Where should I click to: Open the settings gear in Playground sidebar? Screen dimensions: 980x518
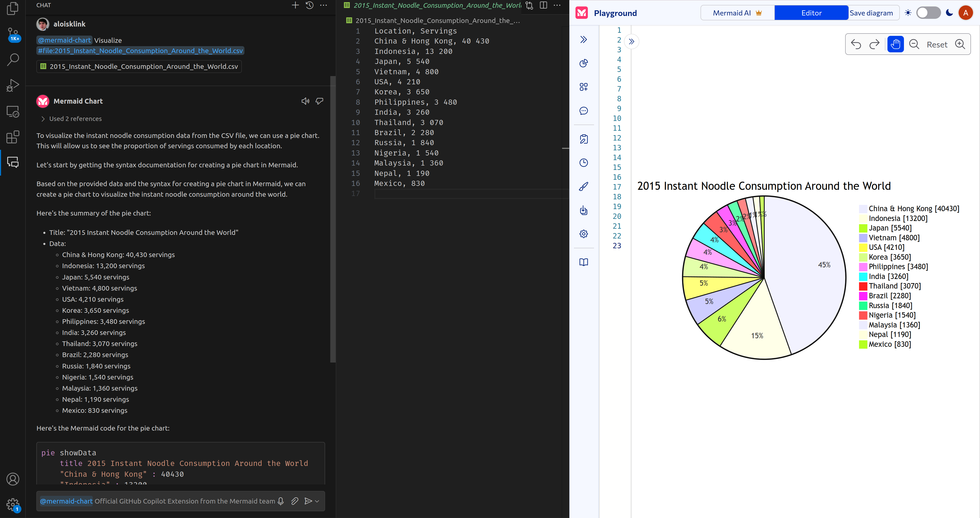point(583,234)
